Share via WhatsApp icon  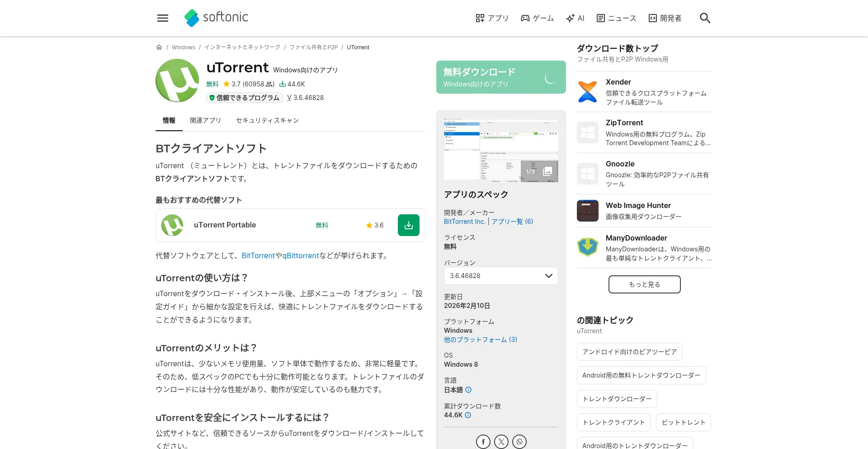point(519,442)
